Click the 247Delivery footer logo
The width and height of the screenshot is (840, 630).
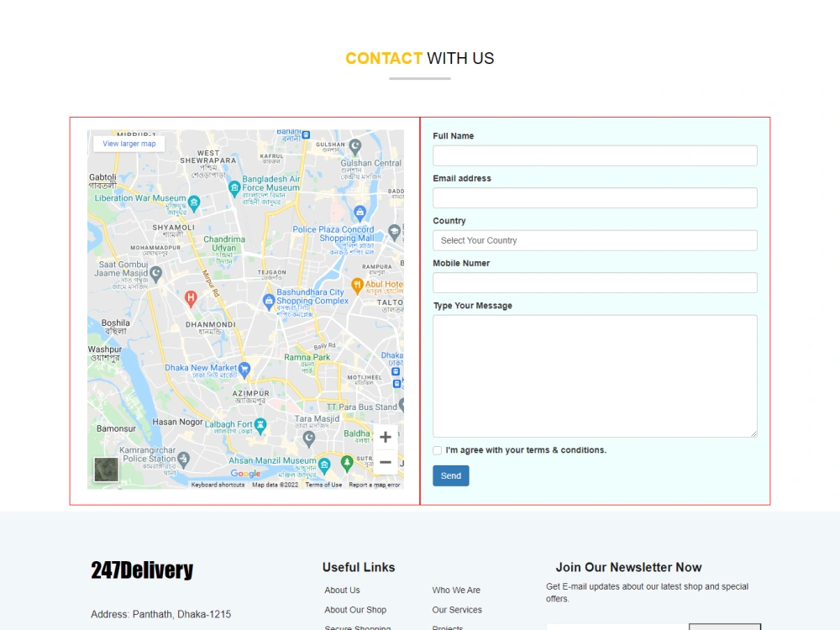click(142, 570)
